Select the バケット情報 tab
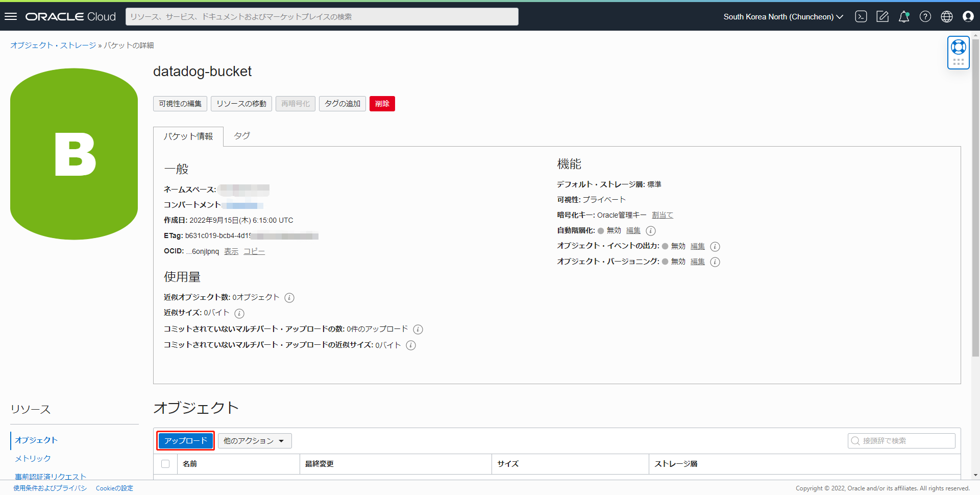This screenshot has height=495, width=980. point(188,136)
